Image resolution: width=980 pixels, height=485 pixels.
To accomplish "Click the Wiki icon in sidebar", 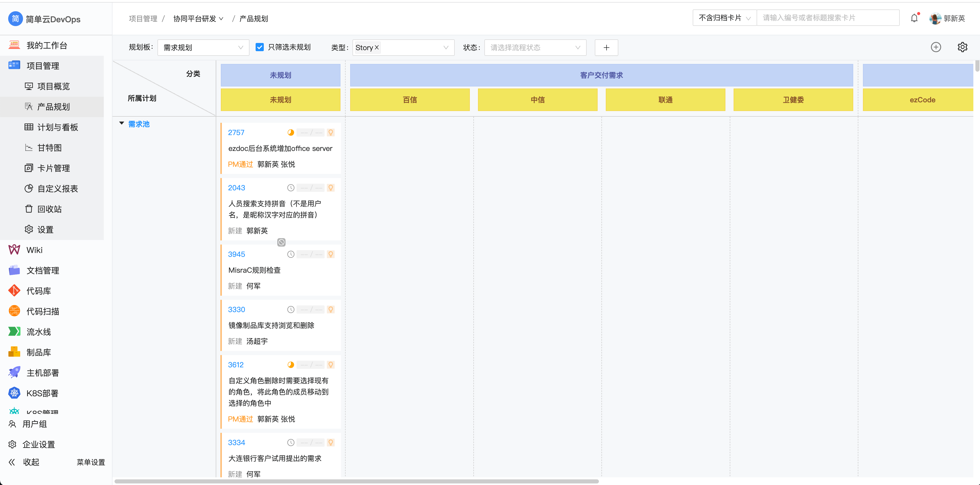I will 14,250.
